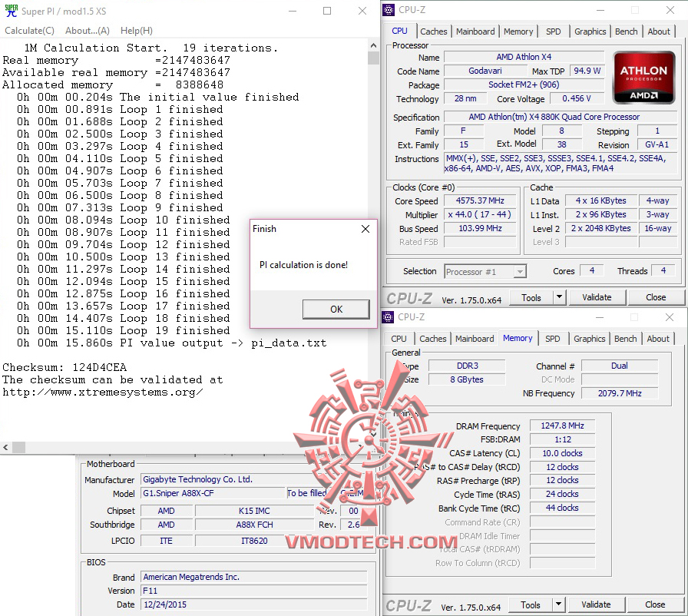Select CPU tab in top CPU-Z window
688x616 pixels.
(399, 31)
